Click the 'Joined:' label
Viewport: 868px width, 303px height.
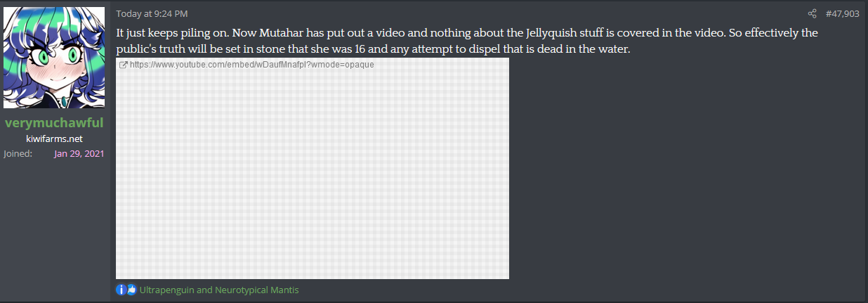18,153
